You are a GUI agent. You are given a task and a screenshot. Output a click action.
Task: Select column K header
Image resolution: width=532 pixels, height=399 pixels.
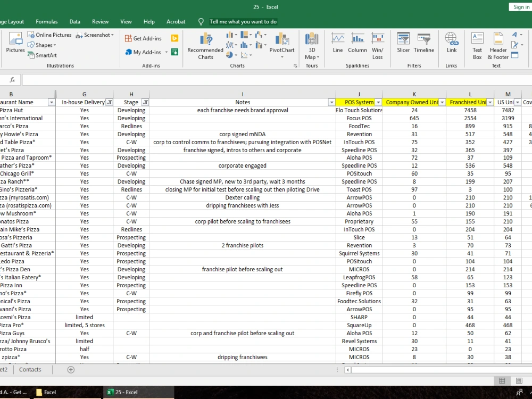[x=414, y=94]
